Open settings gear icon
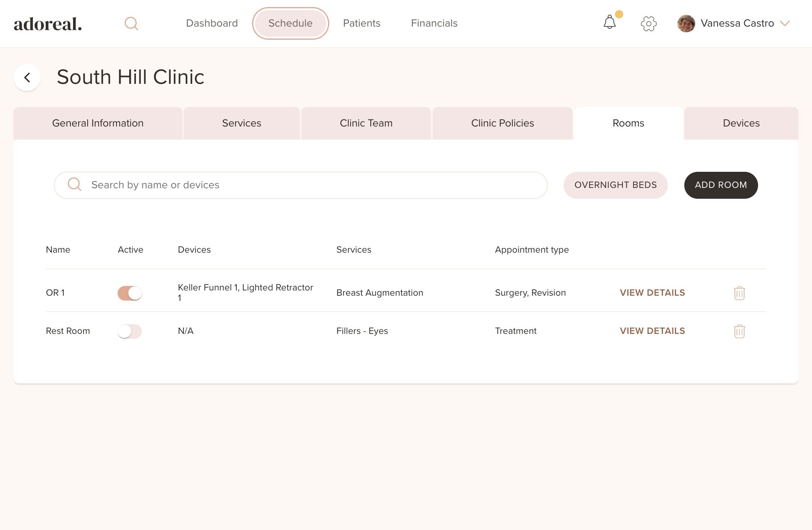Viewport: 812px width, 530px height. (648, 24)
